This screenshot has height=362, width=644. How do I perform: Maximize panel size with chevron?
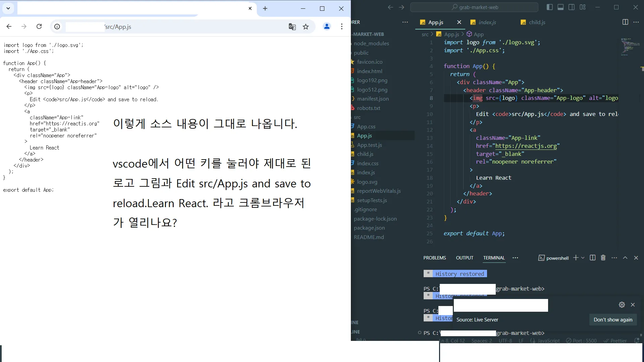tap(625, 257)
